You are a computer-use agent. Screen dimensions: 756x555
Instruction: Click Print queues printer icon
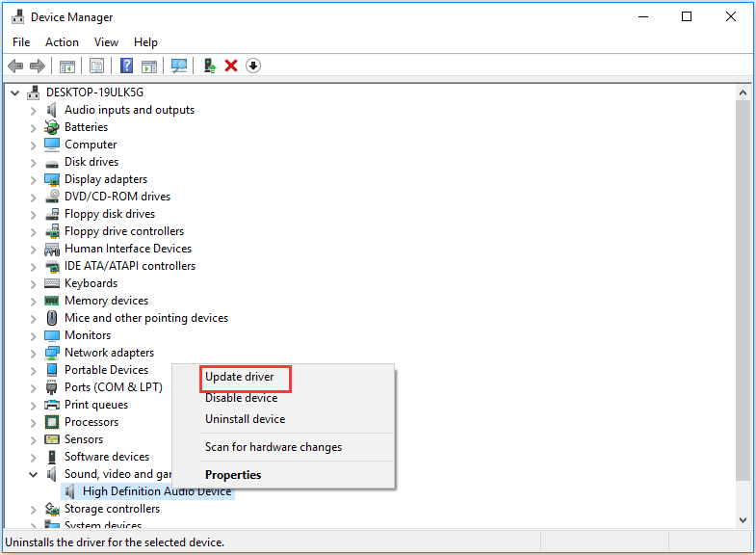52,405
